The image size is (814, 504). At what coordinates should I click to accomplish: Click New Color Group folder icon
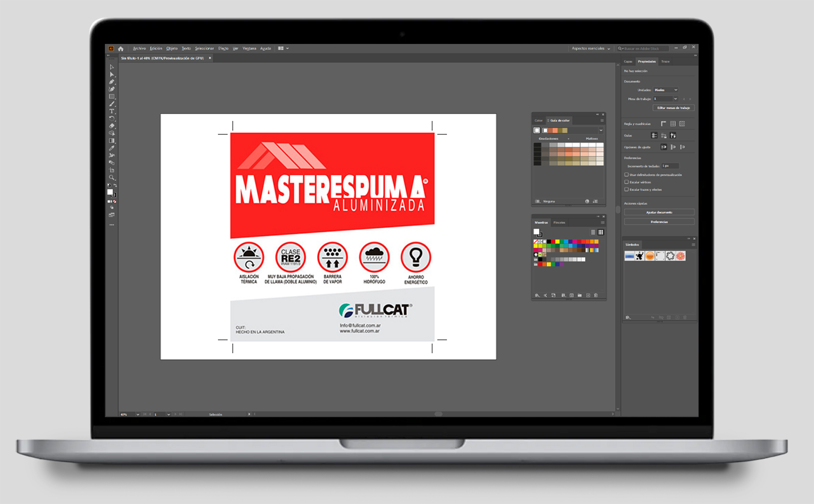[579, 295]
